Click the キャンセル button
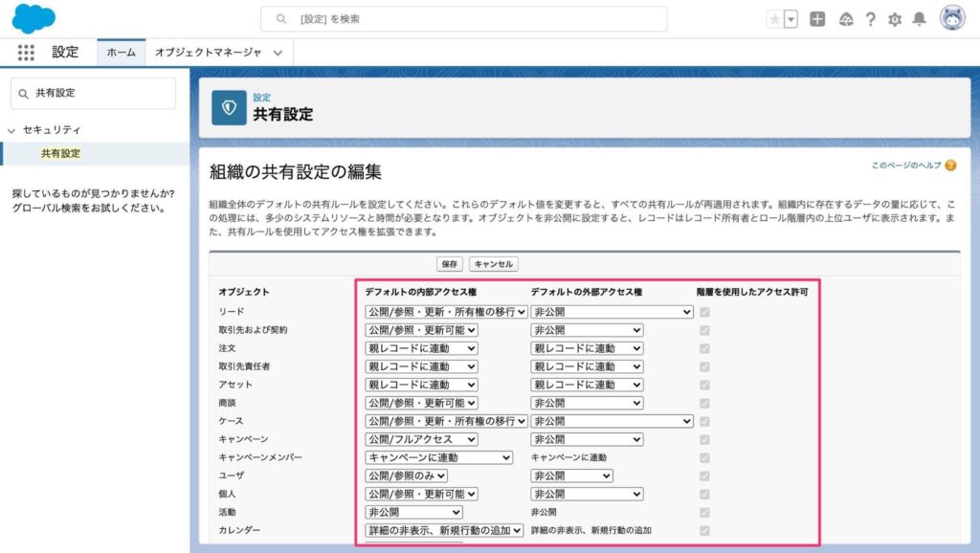The width and height of the screenshot is (980, 553). click(x=494, y=264)
